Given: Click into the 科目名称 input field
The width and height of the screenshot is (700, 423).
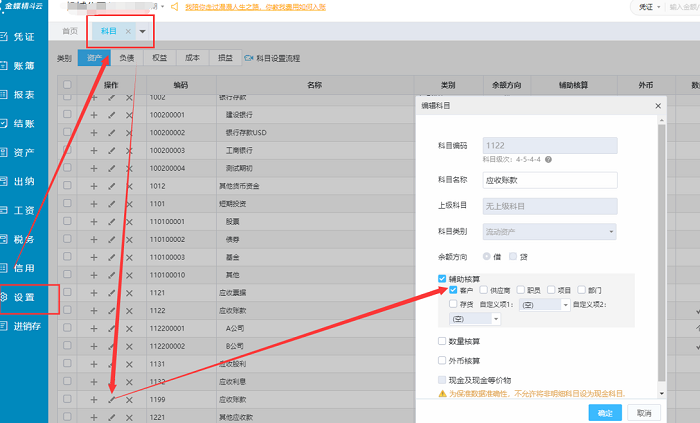Looking at the screenshot, I should pos(549,182).
